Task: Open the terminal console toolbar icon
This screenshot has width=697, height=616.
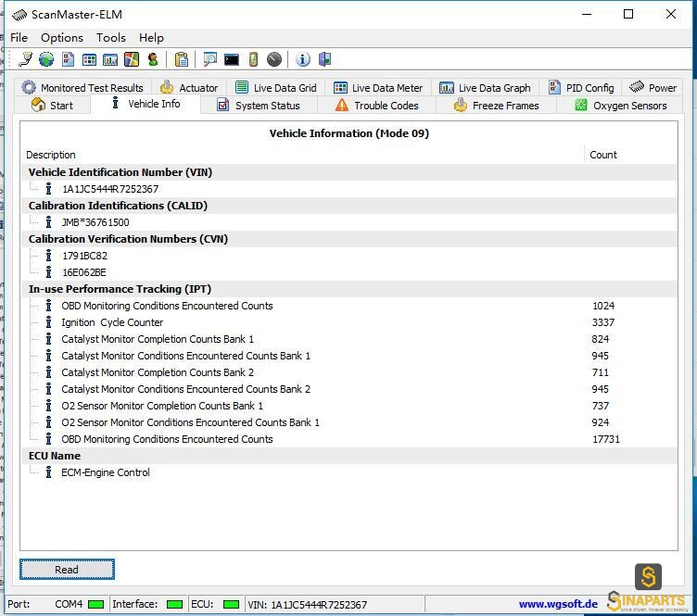Action: (231, 59)
